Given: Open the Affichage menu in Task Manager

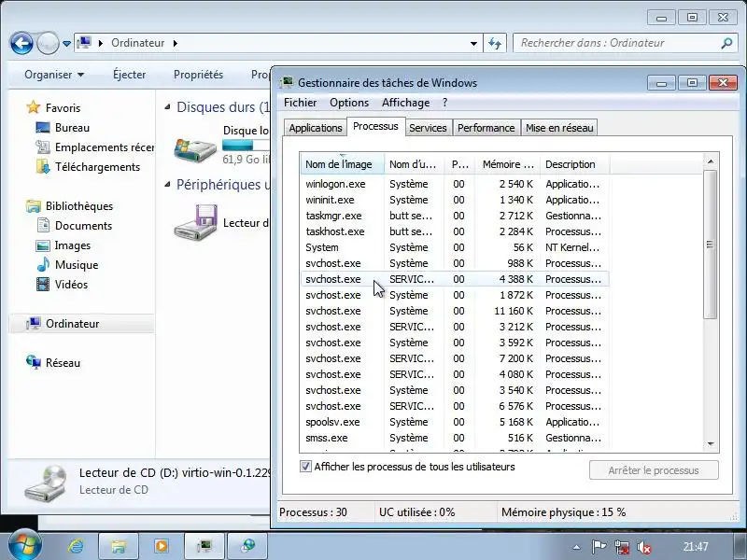Looking at the screenshot, I should 405,103.
